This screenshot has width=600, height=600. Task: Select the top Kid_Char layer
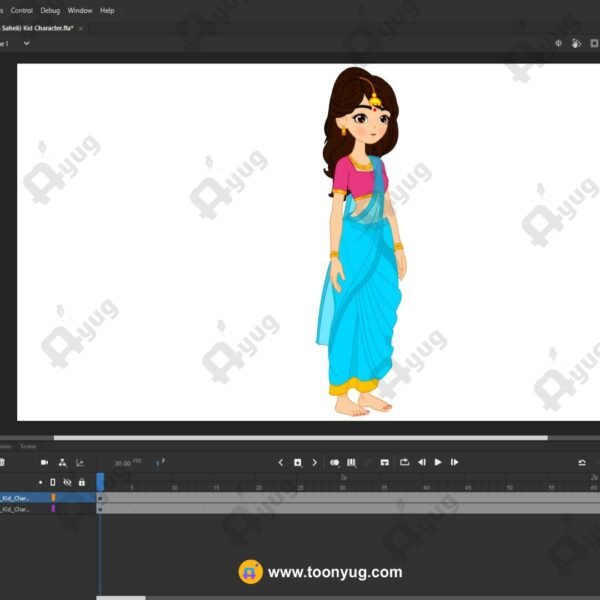pyautogui.click(x=47, y=498)
